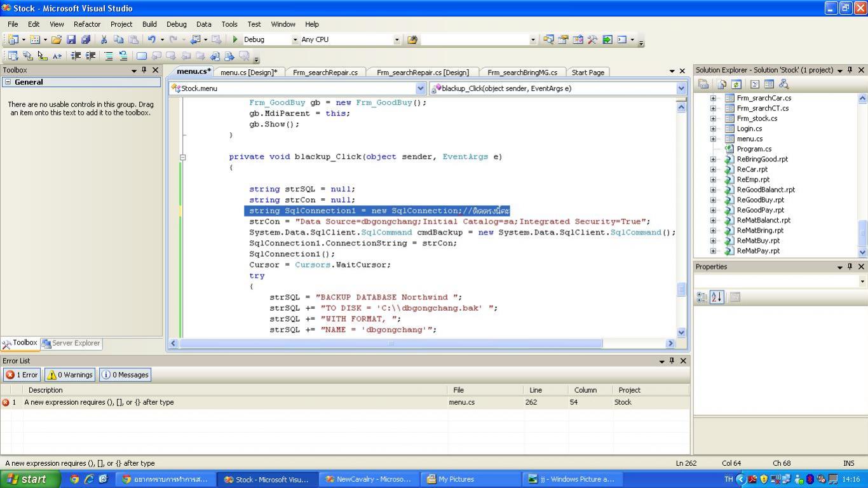This screenshot has width=868, height=488.
Task: Open the Properties Window toolbar icon
Action: pos(563,39)
